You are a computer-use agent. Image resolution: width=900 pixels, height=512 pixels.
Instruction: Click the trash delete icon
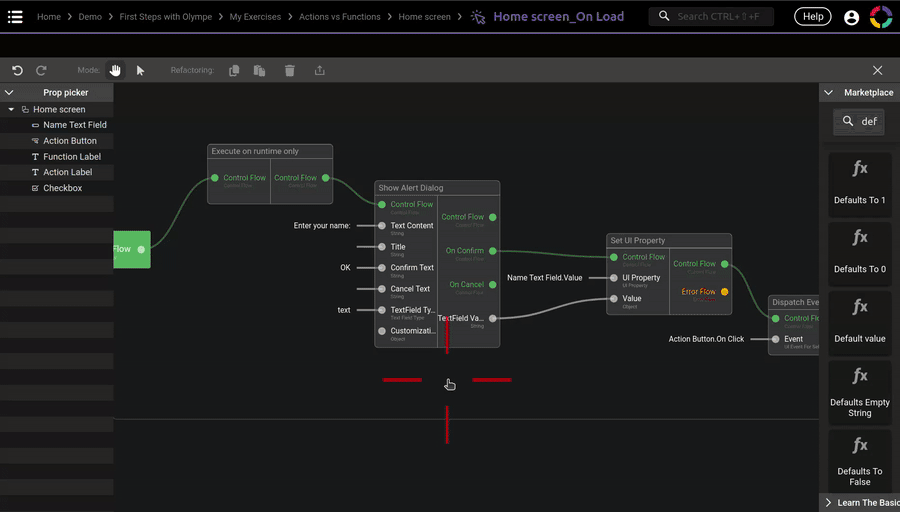[x=290, y=71]
